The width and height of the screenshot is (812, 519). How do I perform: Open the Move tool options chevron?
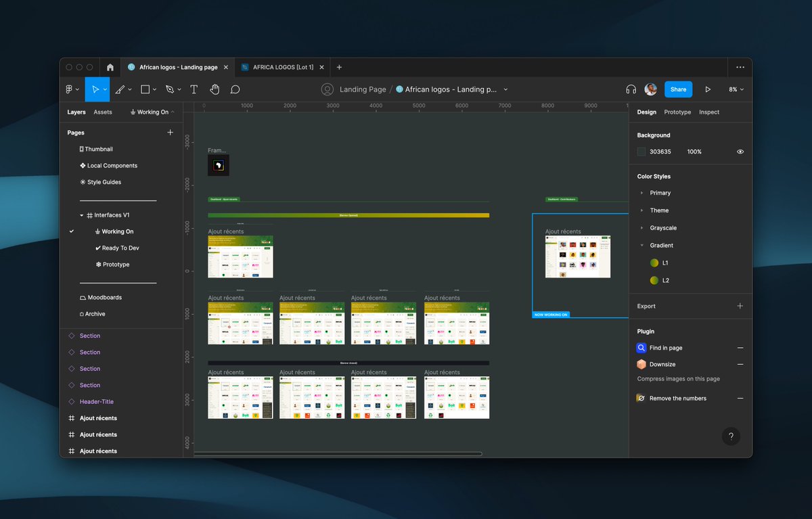click(x=104, y=89)
